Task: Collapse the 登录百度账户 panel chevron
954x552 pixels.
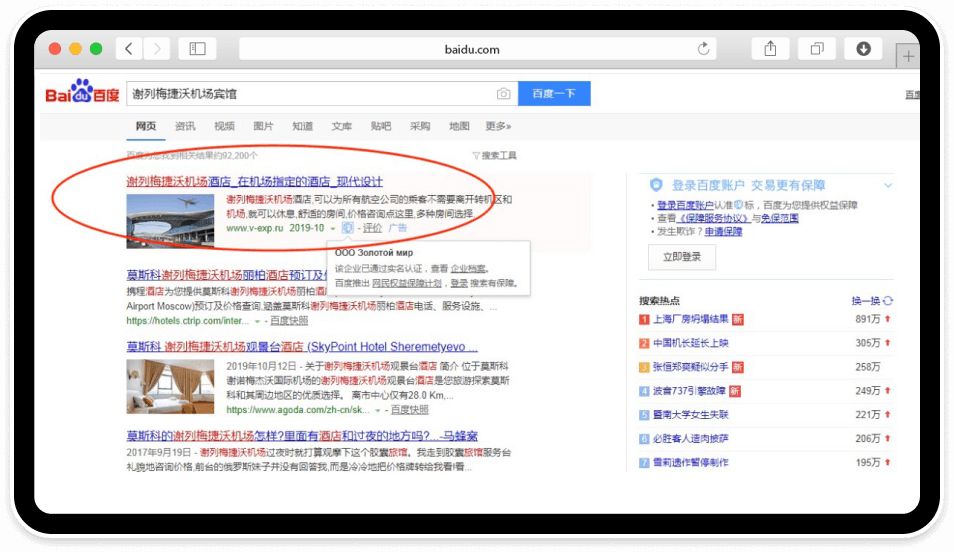Action: pyautogui.click(x=888, y=185)
